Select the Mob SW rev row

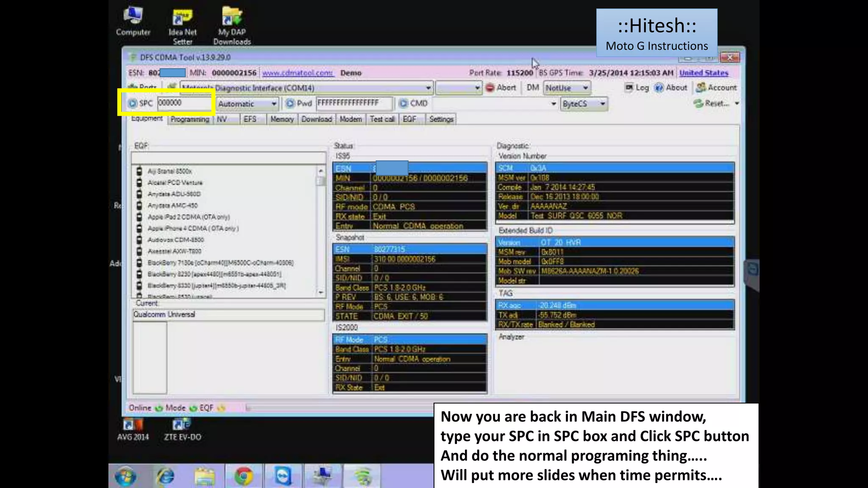(x=615, y=271)
